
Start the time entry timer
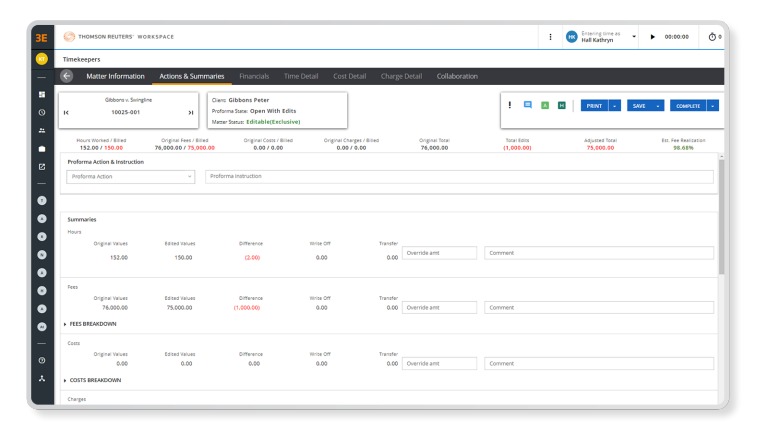(x=653, y=37)
